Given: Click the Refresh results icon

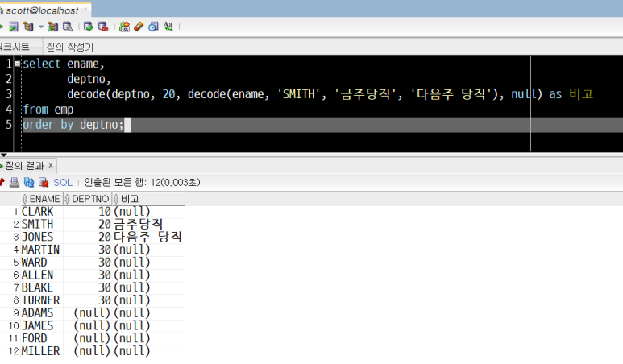Looking at the screenshot, I should 29,182.
